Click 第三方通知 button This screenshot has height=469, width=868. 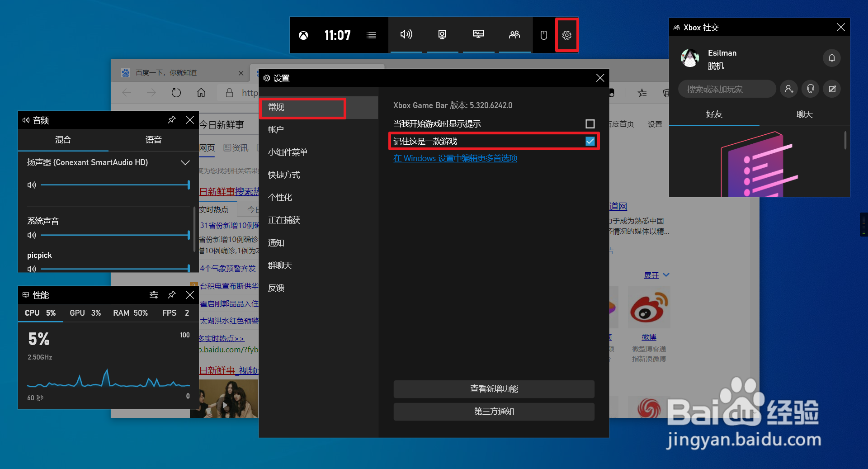pyautogui.click(x=494, y=412)
